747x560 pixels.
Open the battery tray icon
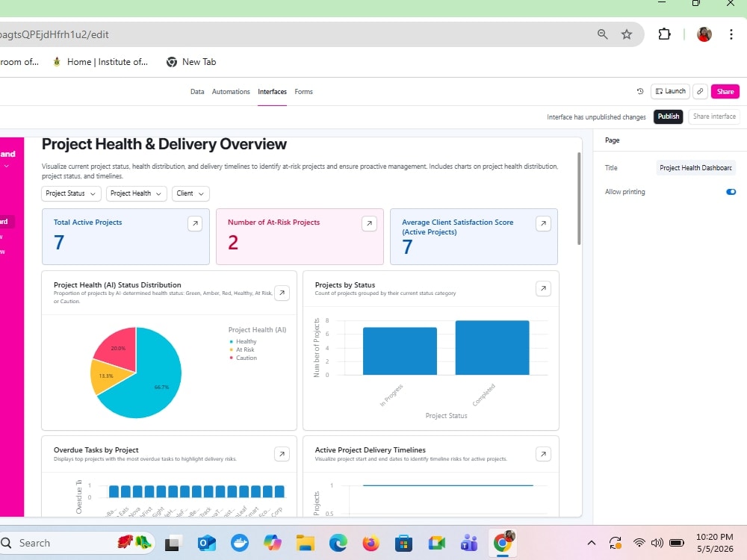pos(677,543)
